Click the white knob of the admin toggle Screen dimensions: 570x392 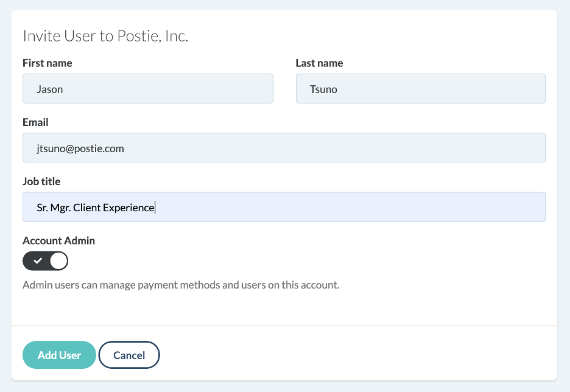click(58, 261)
